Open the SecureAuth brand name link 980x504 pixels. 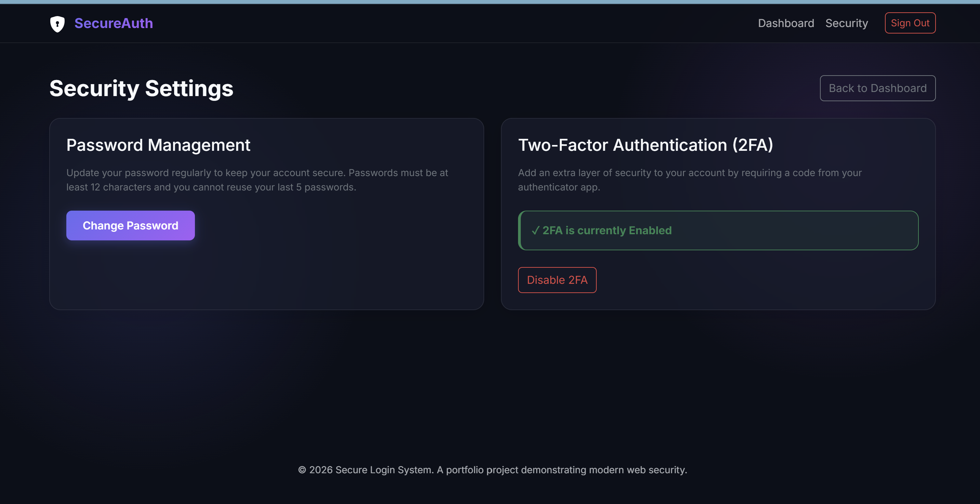[x=114, y=23]
